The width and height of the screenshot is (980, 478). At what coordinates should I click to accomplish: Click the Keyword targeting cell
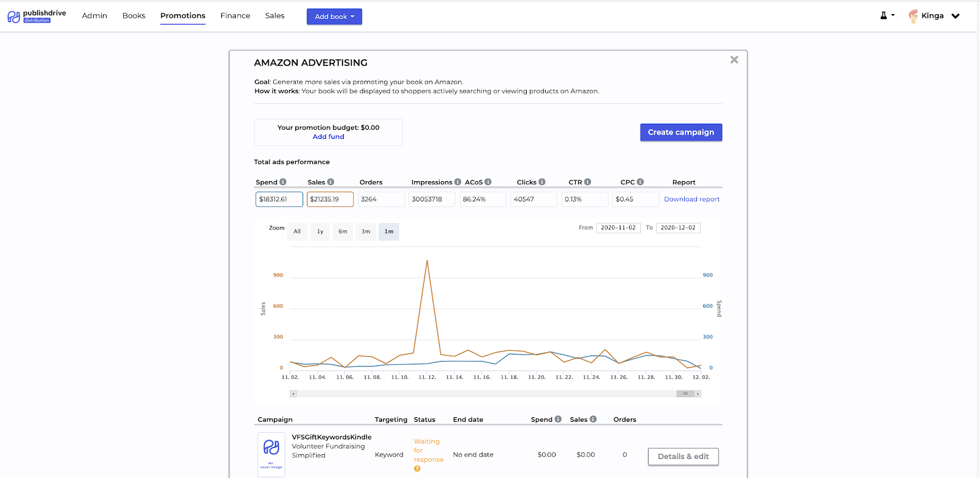click(x=389, y=455)
